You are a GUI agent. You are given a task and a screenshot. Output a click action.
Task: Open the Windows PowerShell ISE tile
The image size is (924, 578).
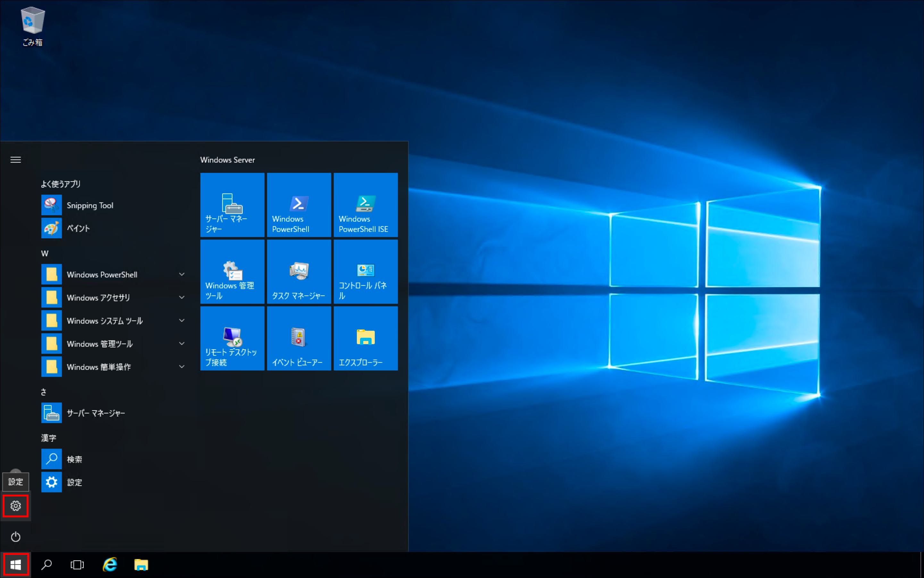(x=366, y=205)
